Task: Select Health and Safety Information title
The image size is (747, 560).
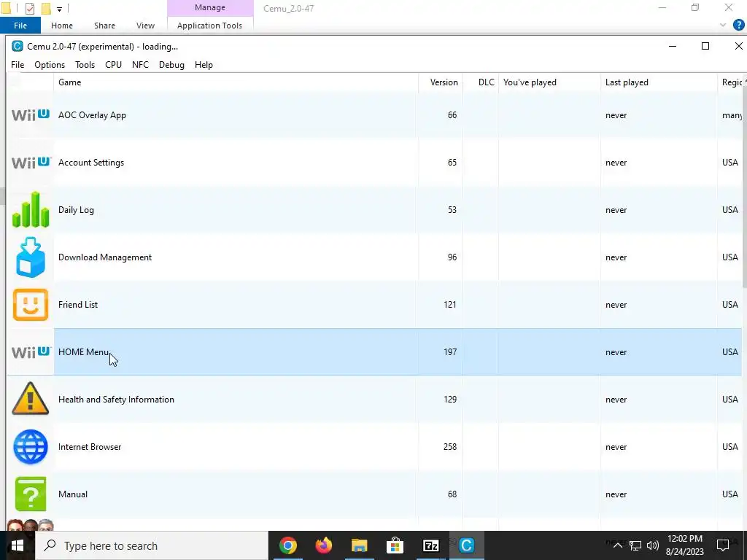Action: coord(116,400)
